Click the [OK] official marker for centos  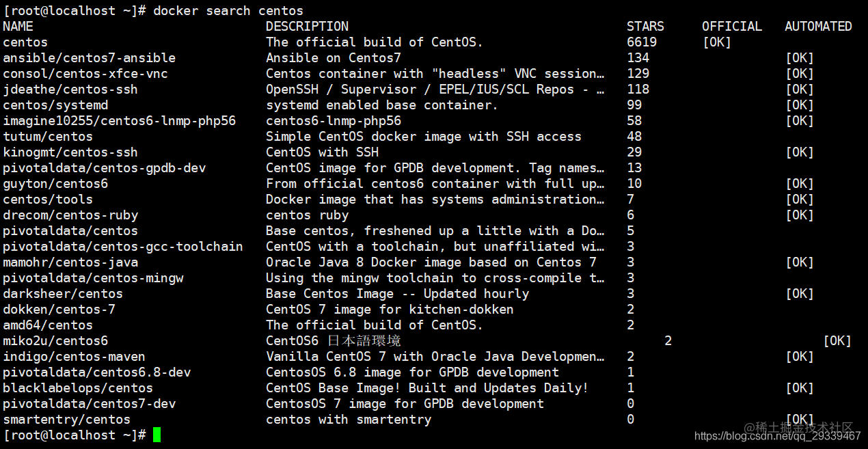[x=717, y=42]
